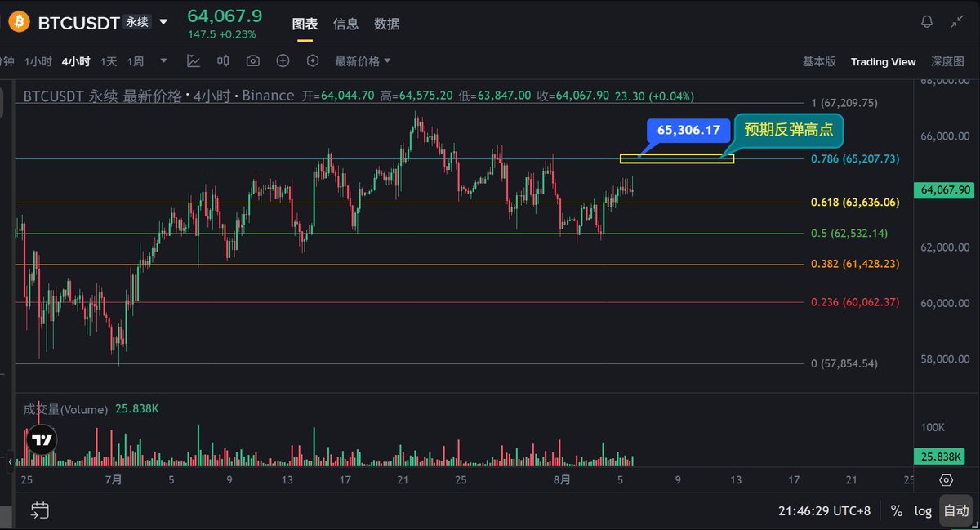980x530 pixels.
Task: Take a chart snapshot with camera icon
Action: coord(253,60)
